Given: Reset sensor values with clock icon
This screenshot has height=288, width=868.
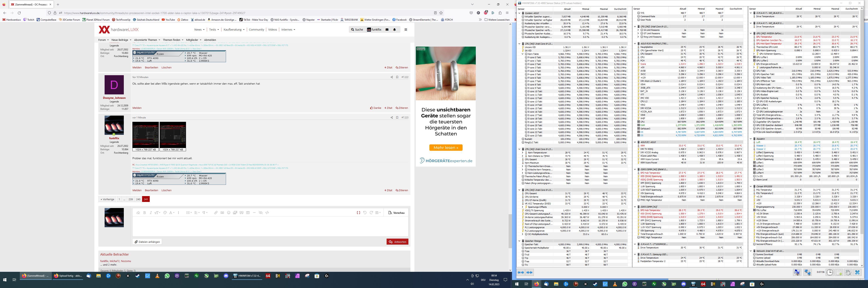Looking at the screenshot, I should tap(830, 273).
